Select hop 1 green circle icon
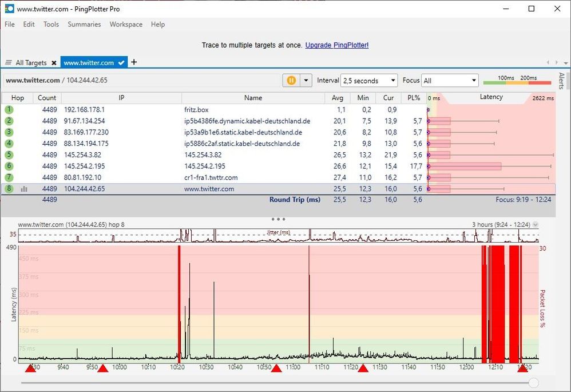 point(9,109)
